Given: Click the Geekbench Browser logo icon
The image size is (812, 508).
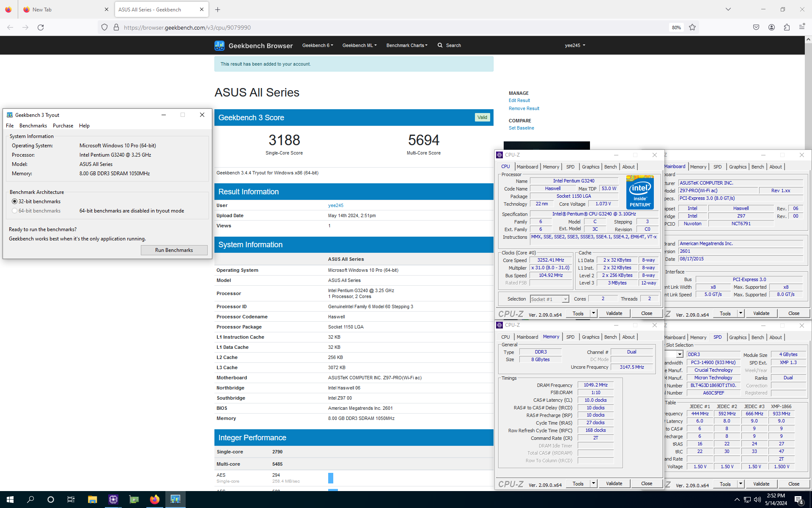Looking at the screenshot, I should coord(219,45).
